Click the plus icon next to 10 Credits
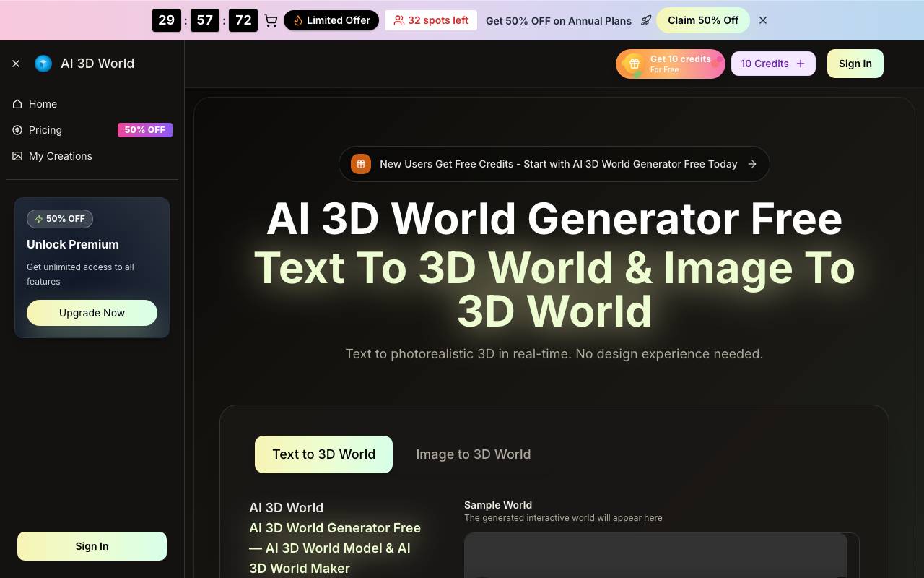The height and width of the screenshot is (578, 924). [x=801, y=64]
